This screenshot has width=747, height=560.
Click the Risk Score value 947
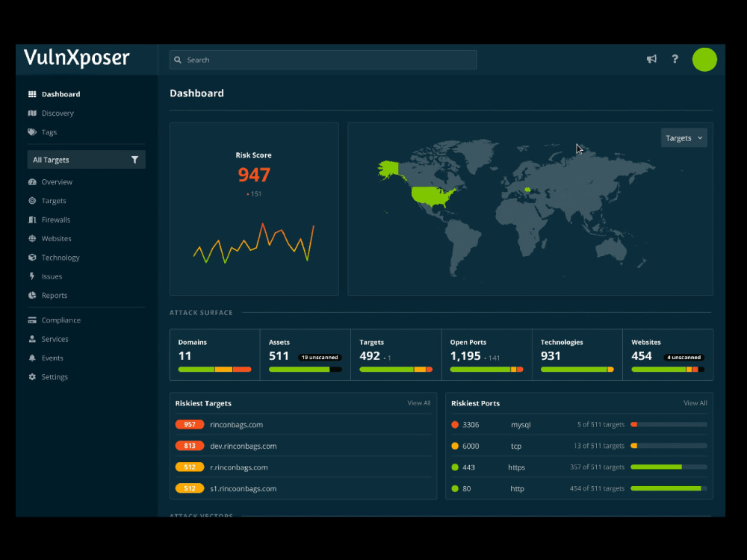(x=254, y=175)
